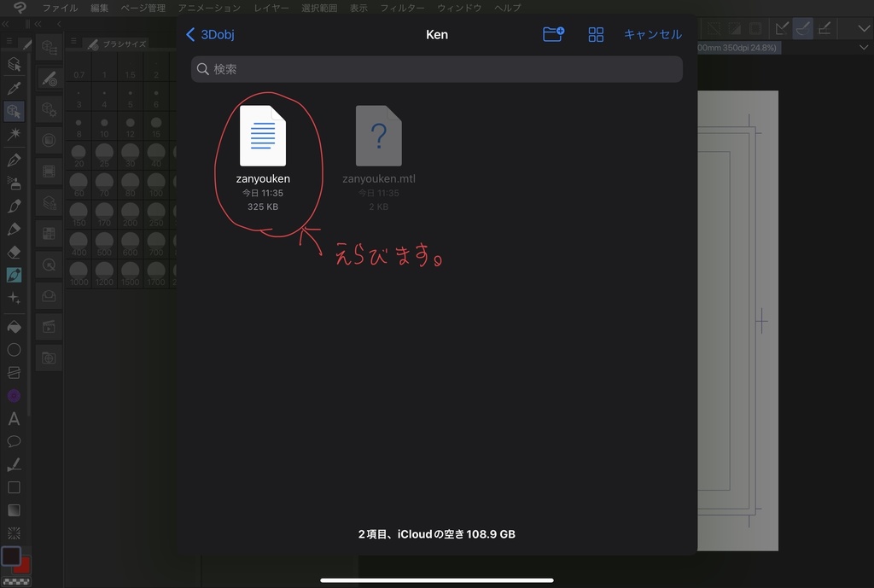
Task: Expand the canvas tab list chevron
Action: [864, 48]
